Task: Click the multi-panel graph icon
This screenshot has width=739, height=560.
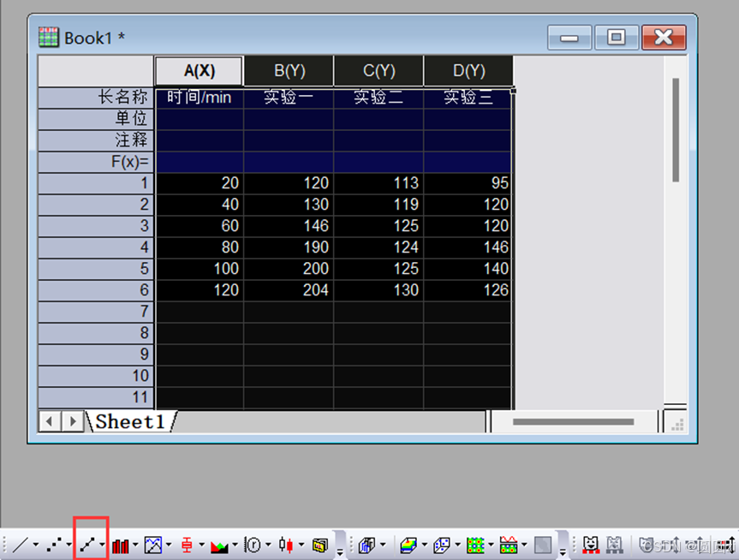Action: (x=153, y=545)
